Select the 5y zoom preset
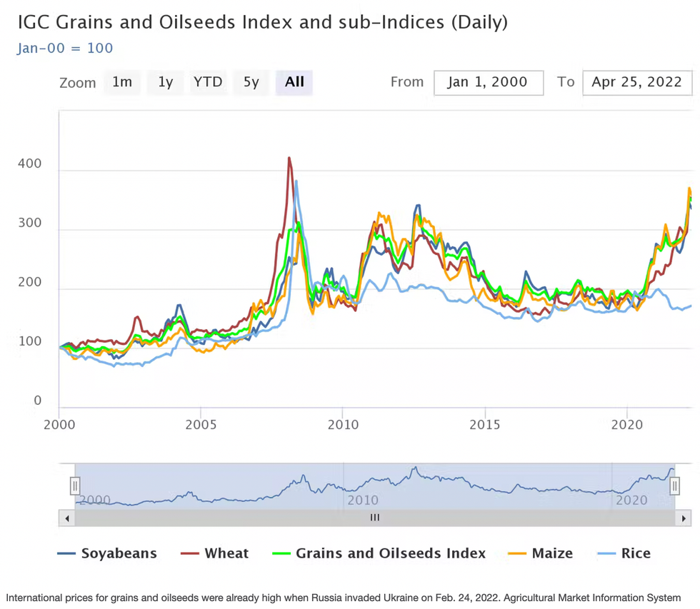 (x=251, y=81)
